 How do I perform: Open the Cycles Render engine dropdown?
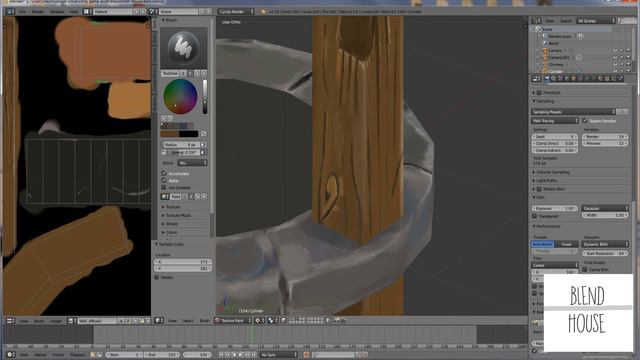point(236,12)
